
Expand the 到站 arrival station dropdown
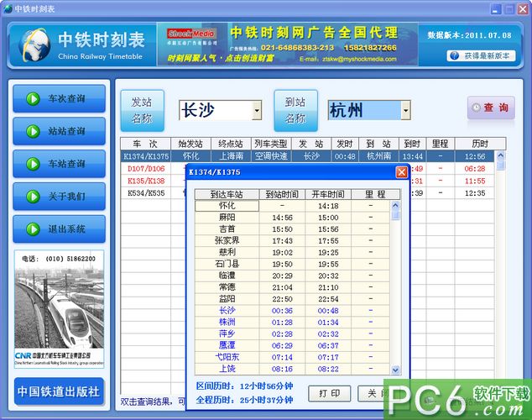(405, 110)
